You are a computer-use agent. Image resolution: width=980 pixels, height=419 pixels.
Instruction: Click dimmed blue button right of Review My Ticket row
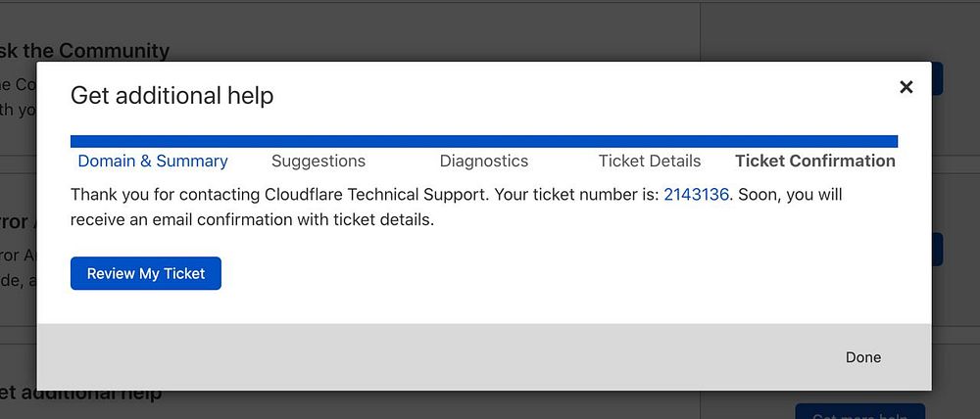937,250
